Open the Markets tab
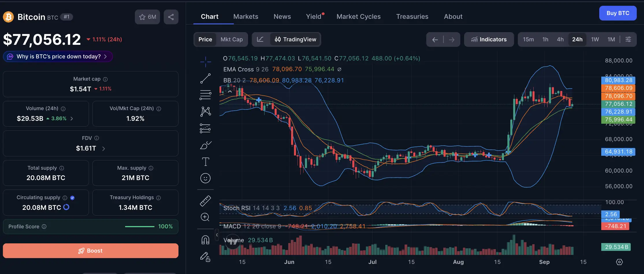 click(x=246, y=16)
